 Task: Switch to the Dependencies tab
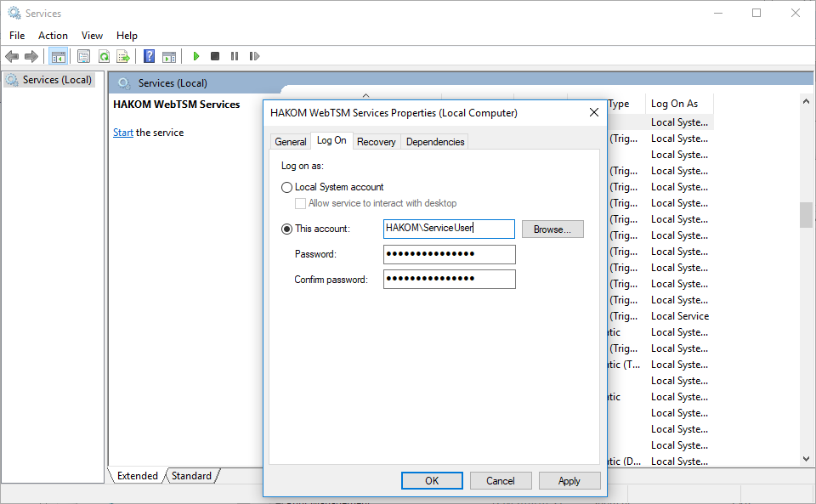click(x=435, y=142)
